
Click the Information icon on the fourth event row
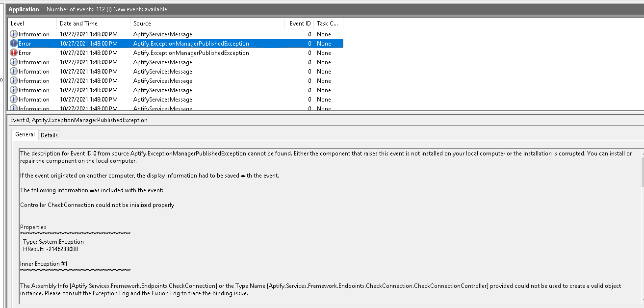pos(13,62)
